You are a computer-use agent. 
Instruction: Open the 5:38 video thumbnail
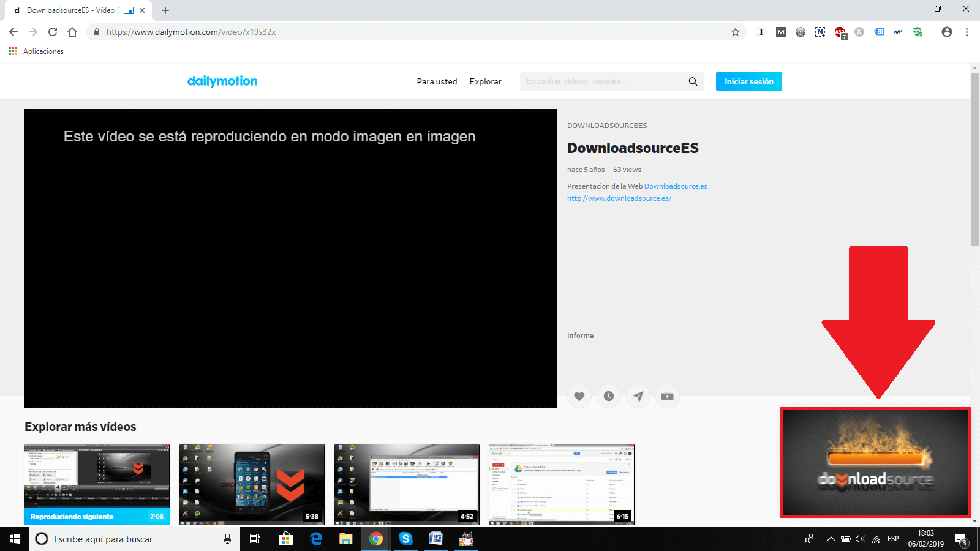tap(252, 484)
